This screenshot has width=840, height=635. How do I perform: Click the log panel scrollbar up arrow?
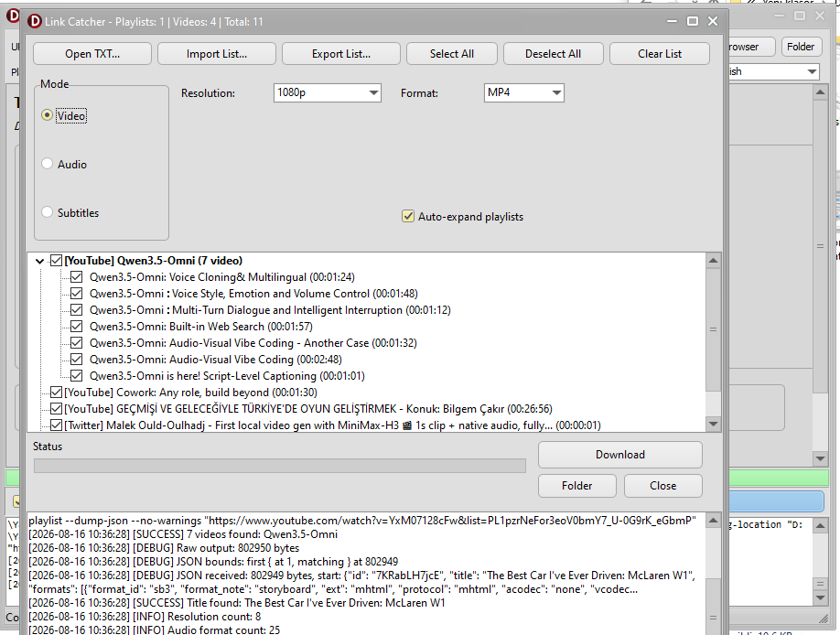pyautogui.click(x=713, y=521)
